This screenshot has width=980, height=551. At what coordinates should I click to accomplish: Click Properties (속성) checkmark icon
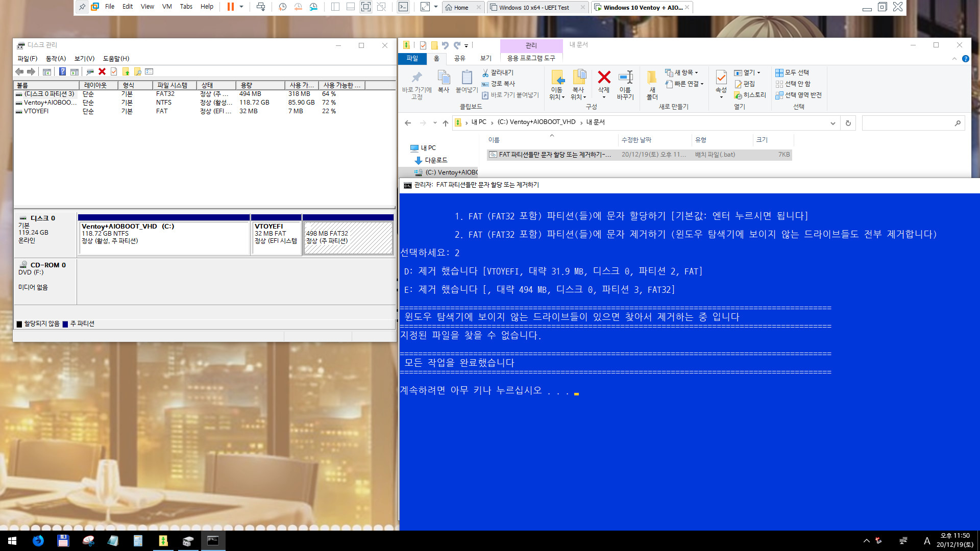pos(721,82)
